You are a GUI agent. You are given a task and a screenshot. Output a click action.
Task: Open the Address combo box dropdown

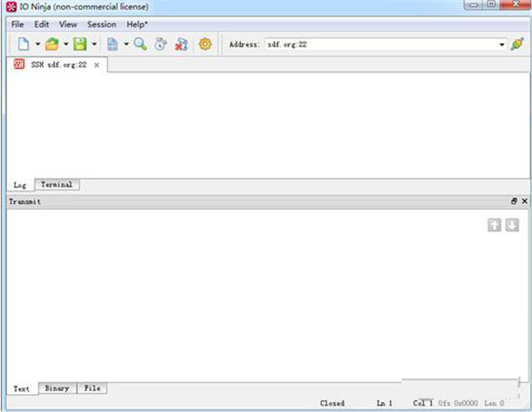point(502,44)
